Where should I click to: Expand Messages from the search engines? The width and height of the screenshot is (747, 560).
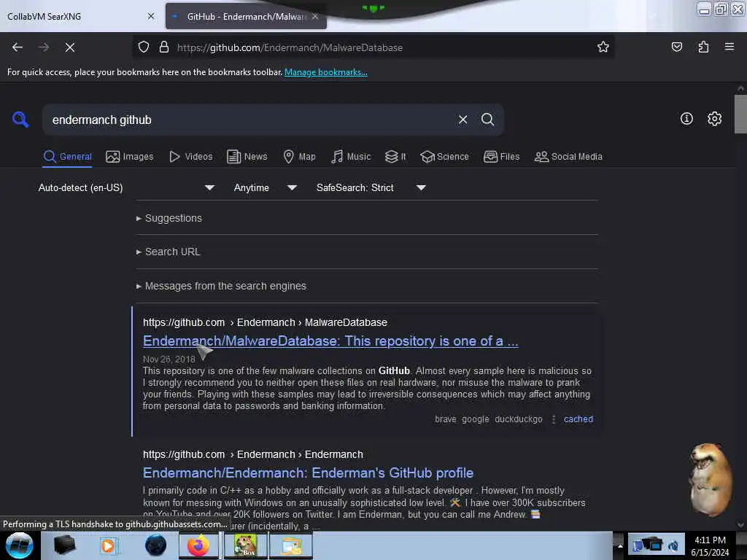(221, 286)
